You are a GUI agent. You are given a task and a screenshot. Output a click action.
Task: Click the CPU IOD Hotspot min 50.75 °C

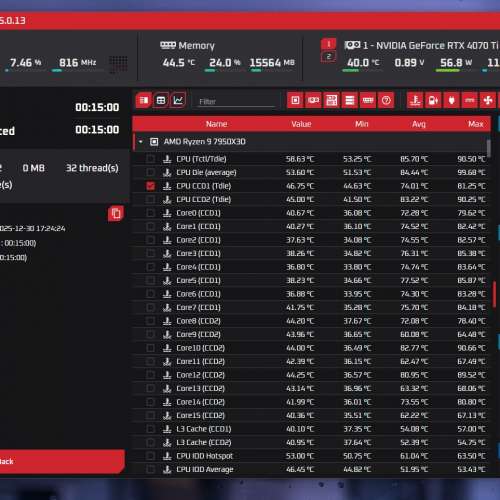coord(357,456)
